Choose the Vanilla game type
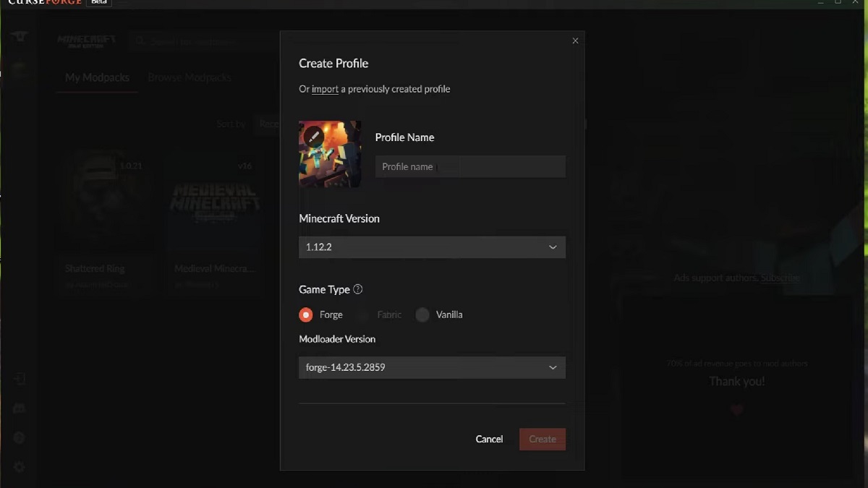 422,314
